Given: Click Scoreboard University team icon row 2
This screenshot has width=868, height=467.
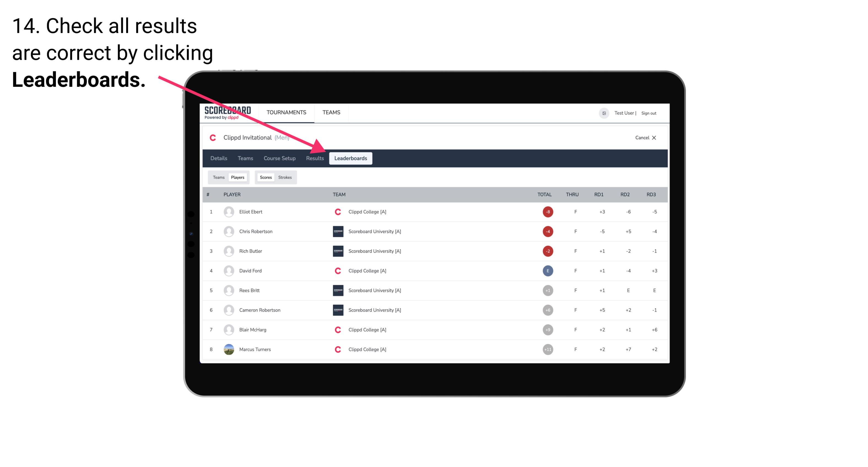Looking at the screenshot, I should coord(337,231).
